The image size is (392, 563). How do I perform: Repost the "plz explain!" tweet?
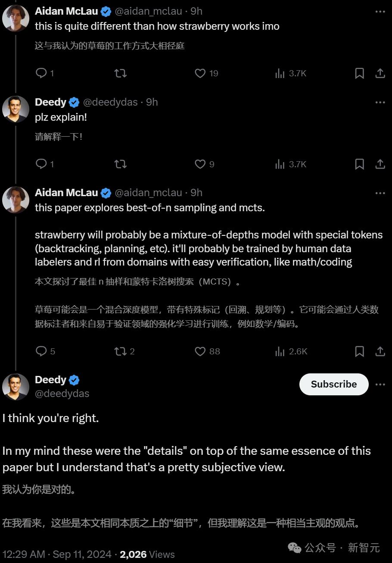(121, 164)
